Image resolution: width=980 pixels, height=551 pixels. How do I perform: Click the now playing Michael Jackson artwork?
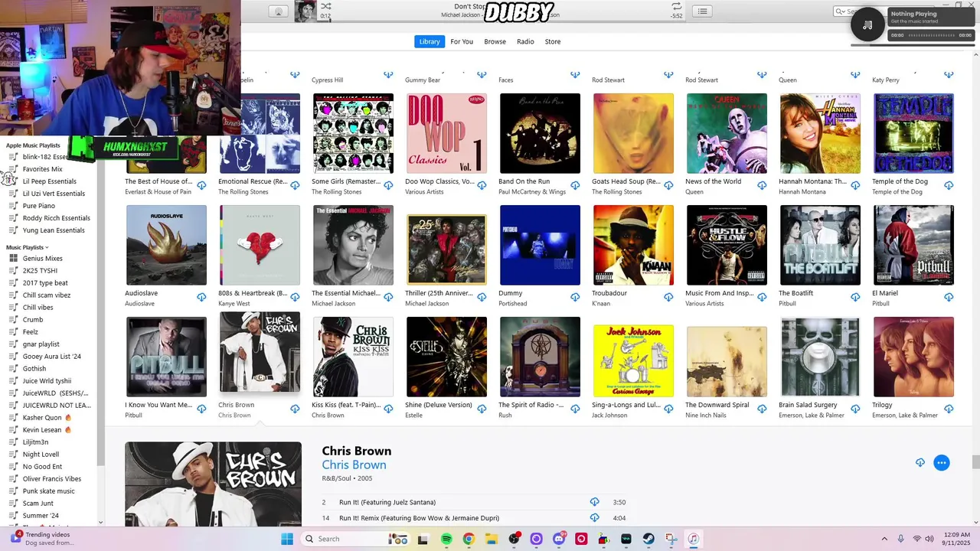[x=305, y=11]
